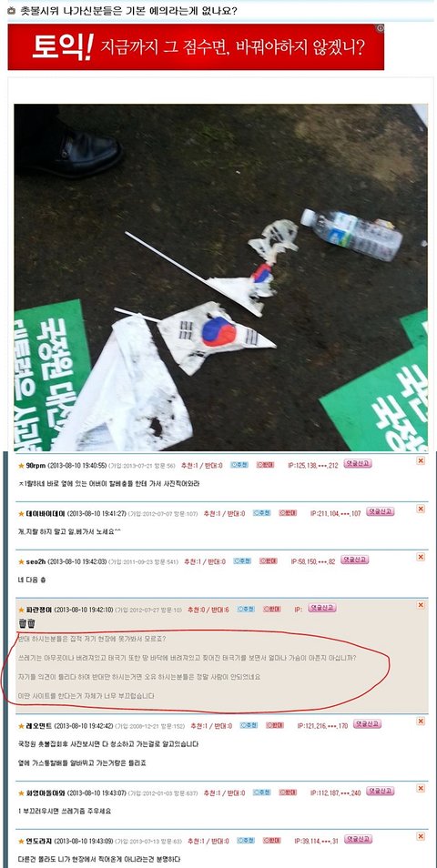Click the X icon on 화영아들이와's comment
Viewport: 437px width, 868px height.
421,788
